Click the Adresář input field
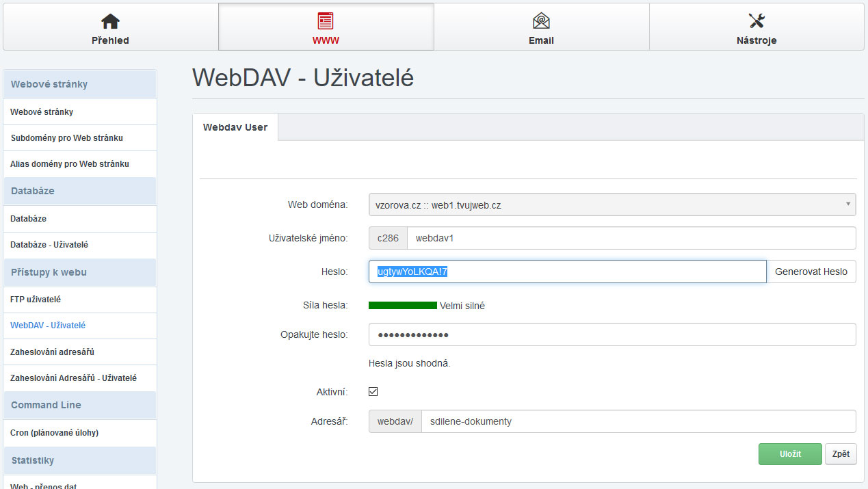 637,421
